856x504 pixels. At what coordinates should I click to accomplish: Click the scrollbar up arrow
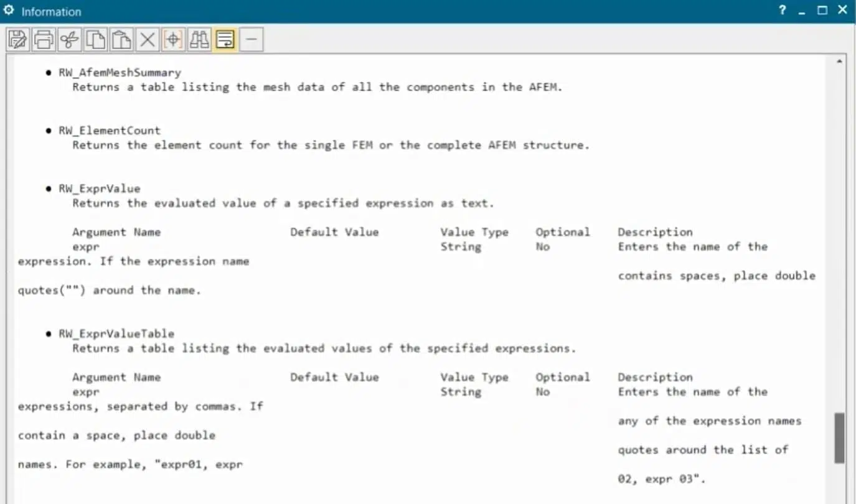pyautogui.click(x=839, y=61)
